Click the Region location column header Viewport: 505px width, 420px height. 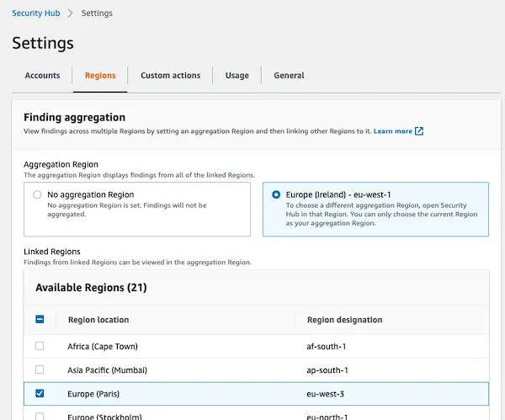click(x=98, y=320)
